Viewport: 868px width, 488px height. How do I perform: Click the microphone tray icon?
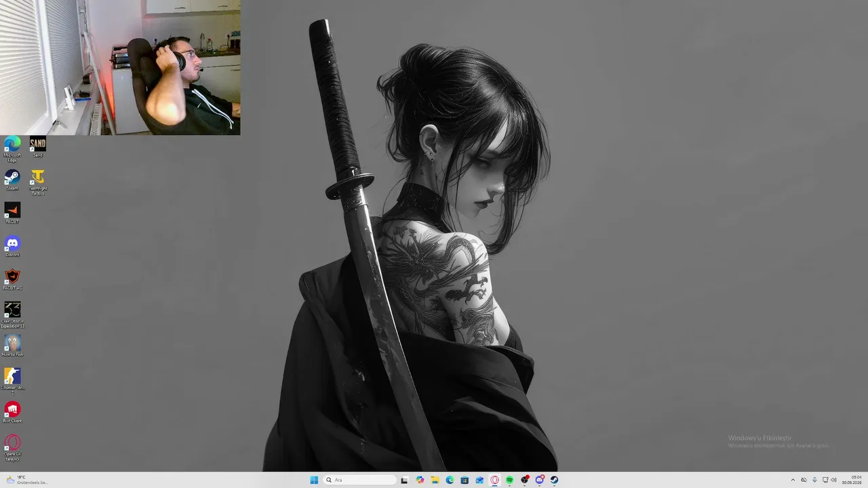(814, 480)
